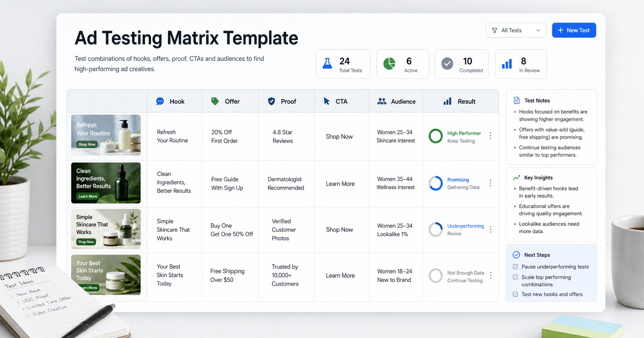The height and width of the screenshot is (338, 644).
Task: Open row menu for Underperforming test
Action: coord(491,229)
